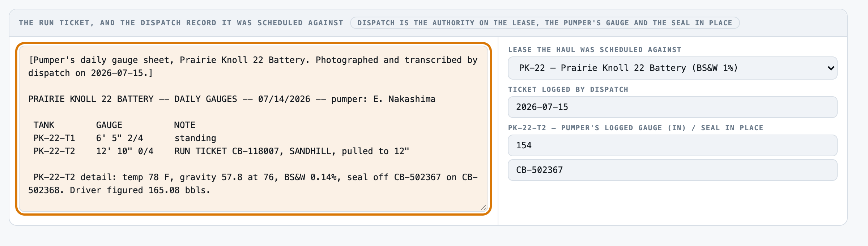Click the NOTE column heading in the sheet
Screen dimensions: 868x246
(x=184, y=125)
